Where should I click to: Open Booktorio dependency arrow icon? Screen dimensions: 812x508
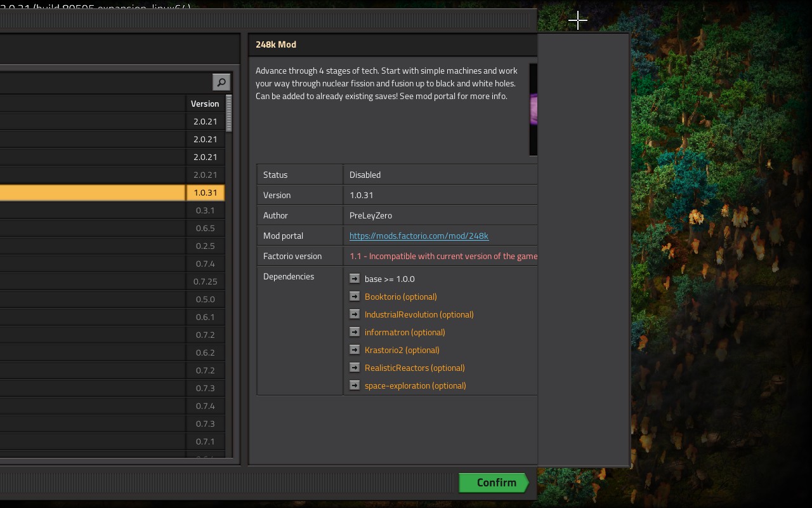click(x=355, y=297)
